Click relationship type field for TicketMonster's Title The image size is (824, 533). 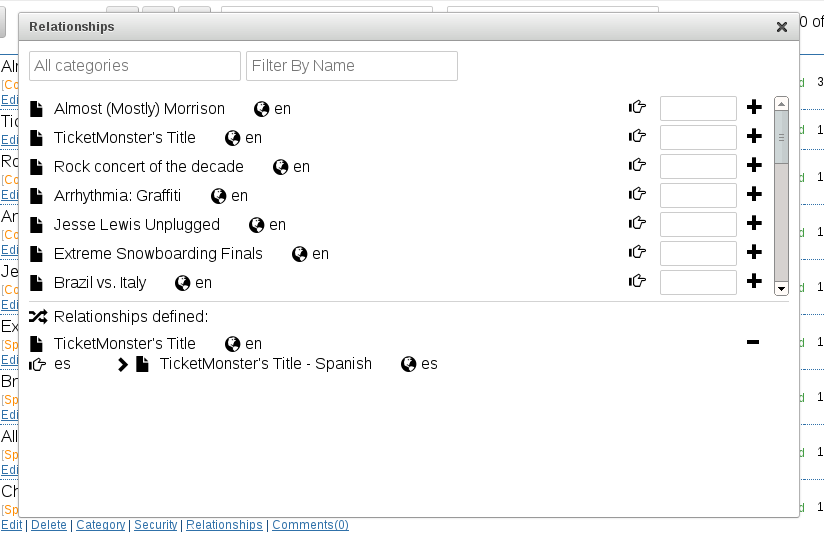click(x=698, y=138)
